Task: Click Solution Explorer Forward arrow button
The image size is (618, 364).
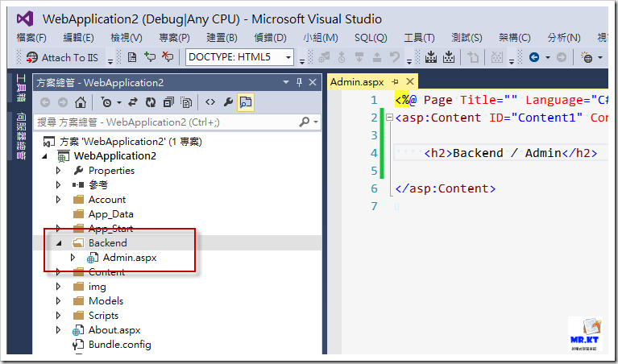Action: tap(63, 102)
